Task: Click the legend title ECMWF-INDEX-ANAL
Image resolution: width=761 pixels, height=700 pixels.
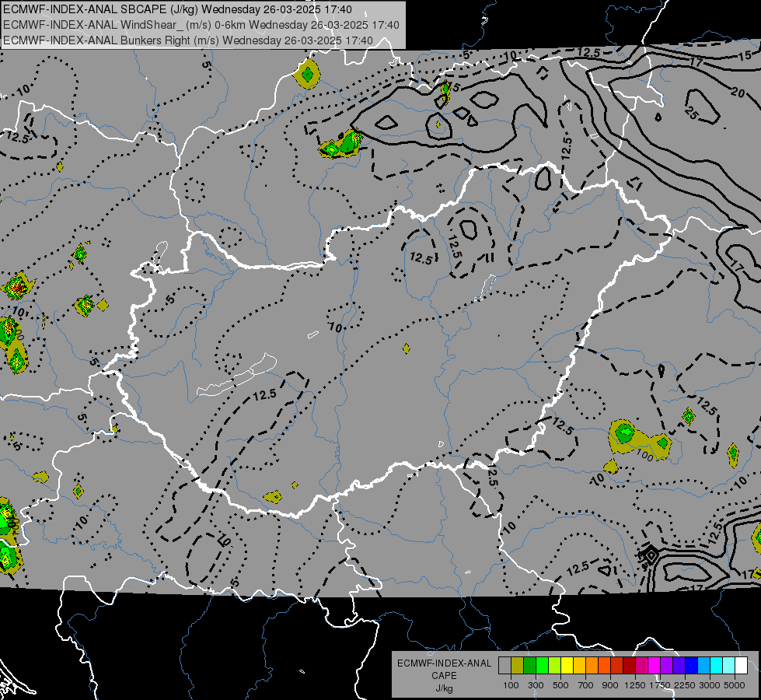Action: pyautogui.click(x=445, y=663)
